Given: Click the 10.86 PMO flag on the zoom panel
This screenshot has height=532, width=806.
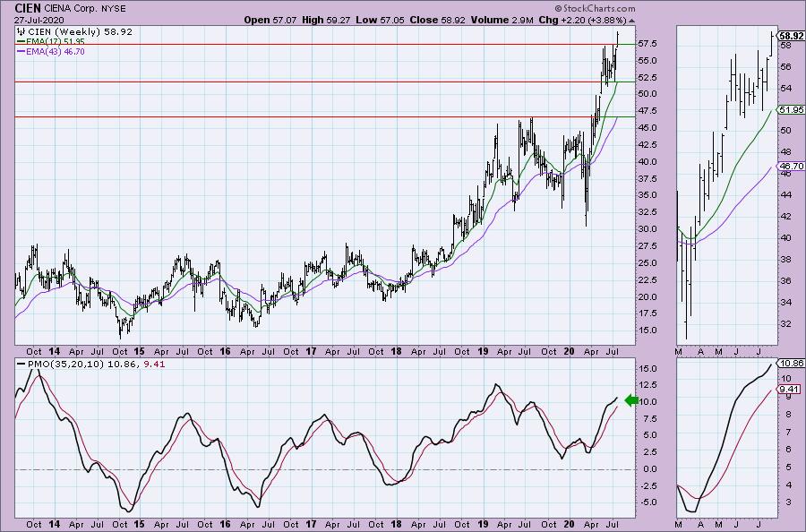Looking at the screenshot, I should pyautogui.click(x=791, y=363).
